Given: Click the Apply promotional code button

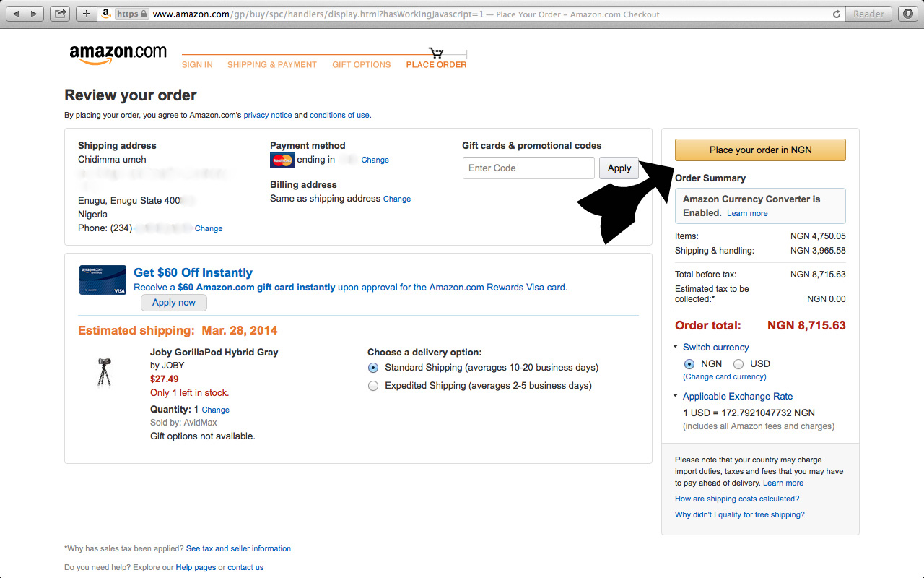Looking at the screenshot, I should 619,168.
